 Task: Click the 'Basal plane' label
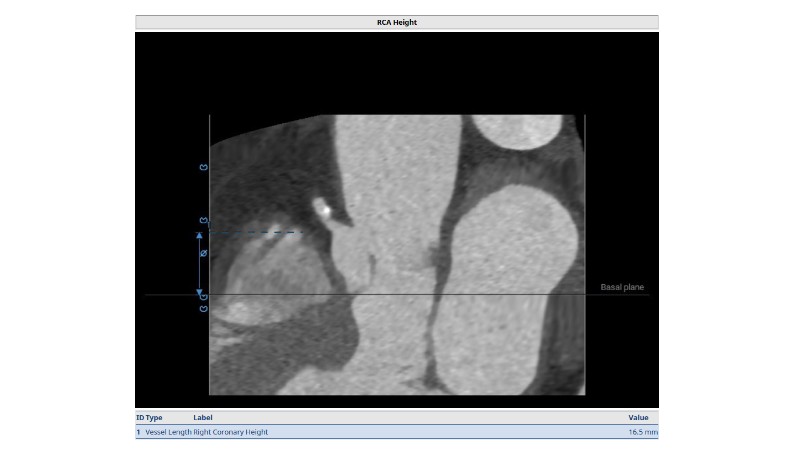point(622,288)
